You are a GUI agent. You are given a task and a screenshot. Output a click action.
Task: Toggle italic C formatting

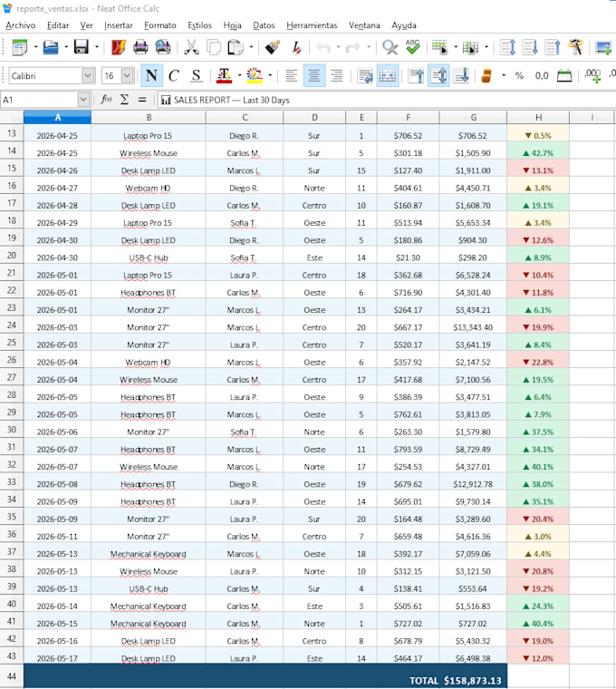coord(174,75)
